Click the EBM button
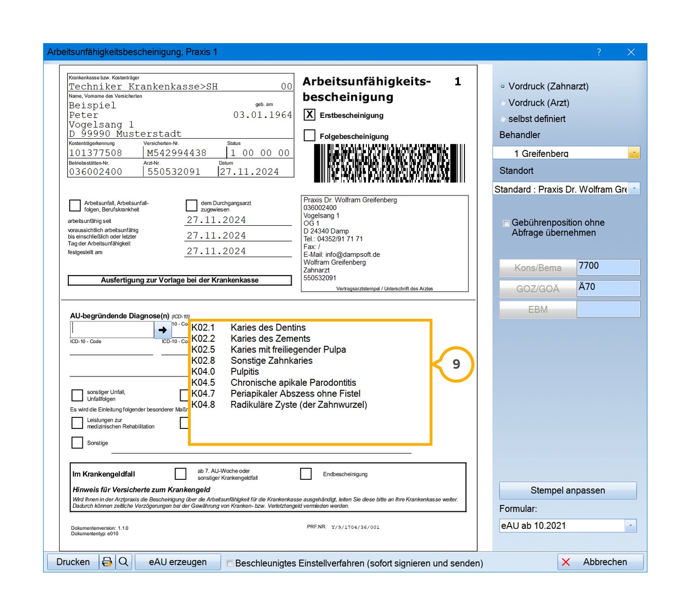Screen dimensions: 691x616 point(538,309)
